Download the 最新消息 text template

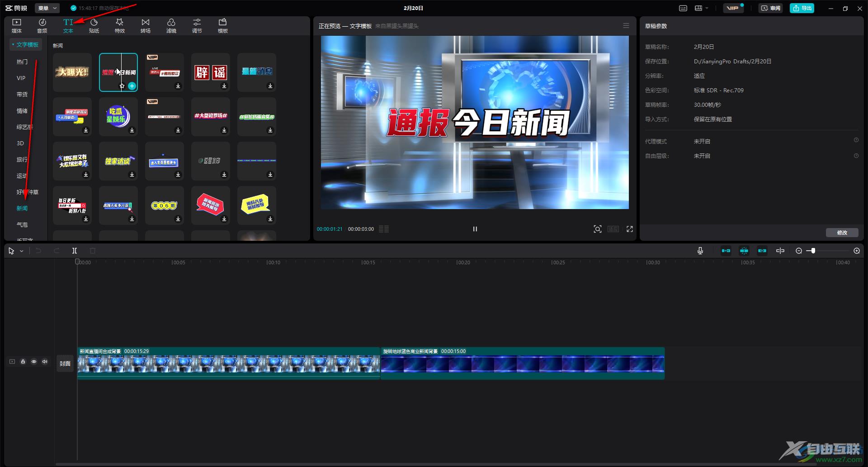point(270,86)
